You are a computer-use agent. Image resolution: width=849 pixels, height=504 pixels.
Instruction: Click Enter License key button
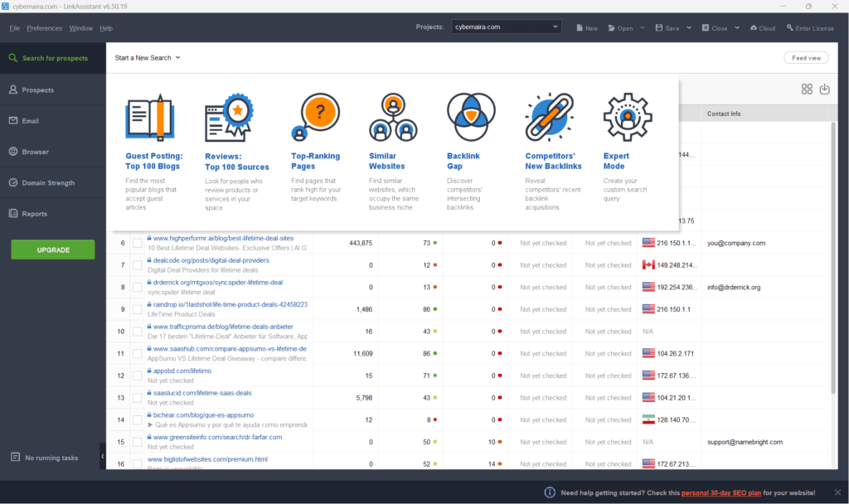coord(810,28)
